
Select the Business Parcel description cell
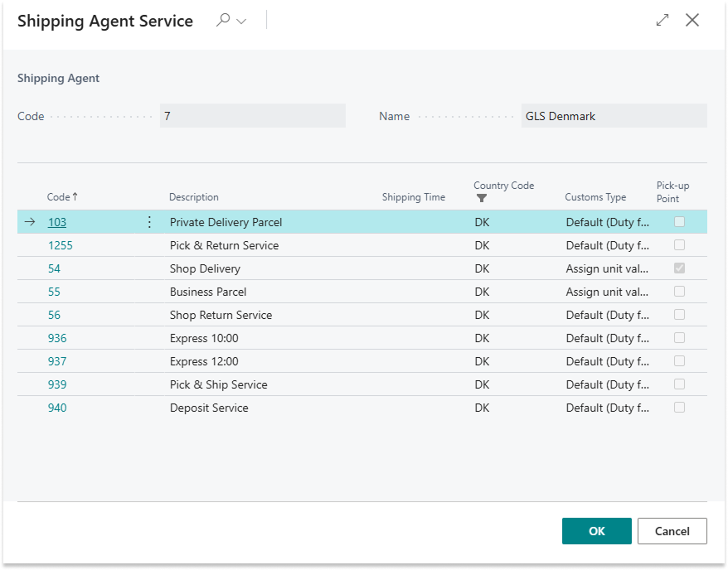point(208,292)
